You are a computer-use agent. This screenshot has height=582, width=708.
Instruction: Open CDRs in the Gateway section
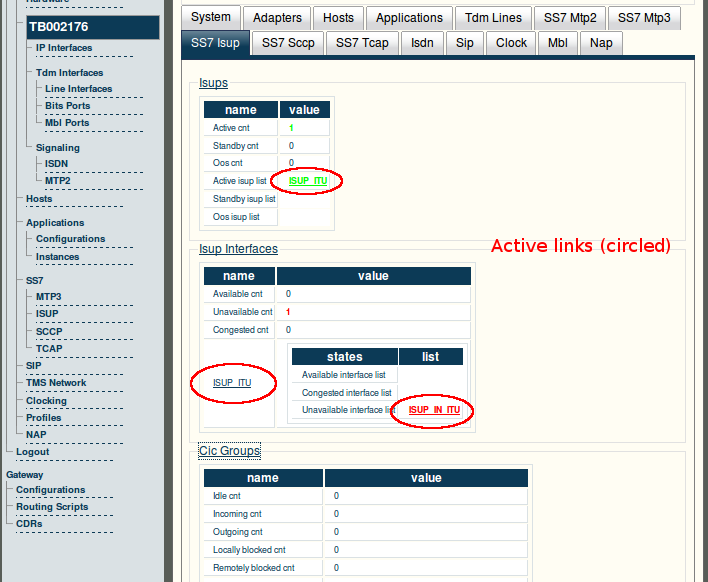click(x=29, y=524)
